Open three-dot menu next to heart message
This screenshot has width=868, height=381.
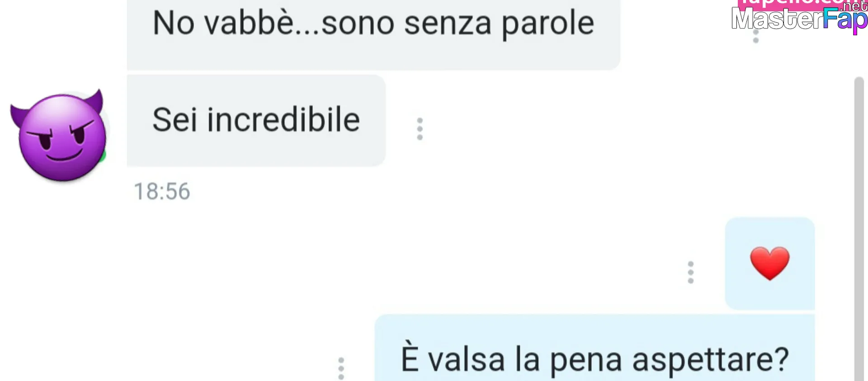(691, 272)
